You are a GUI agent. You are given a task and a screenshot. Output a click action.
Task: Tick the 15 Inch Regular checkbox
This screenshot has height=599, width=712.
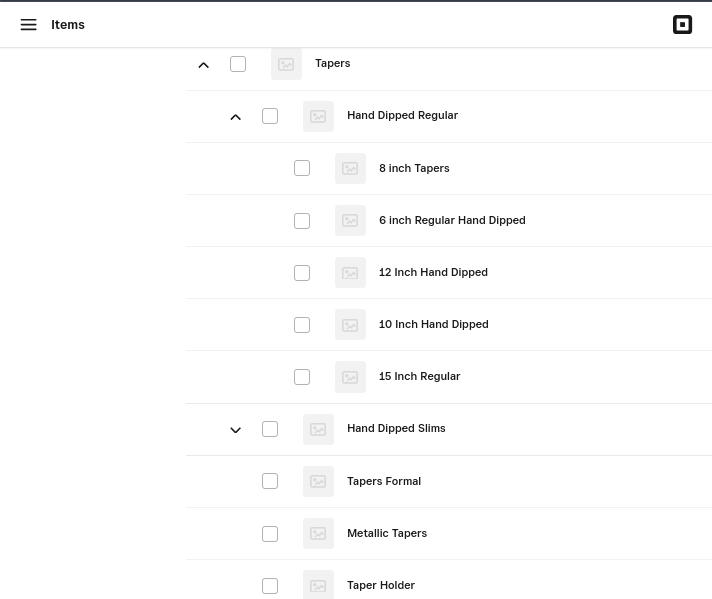click(302, 377)
